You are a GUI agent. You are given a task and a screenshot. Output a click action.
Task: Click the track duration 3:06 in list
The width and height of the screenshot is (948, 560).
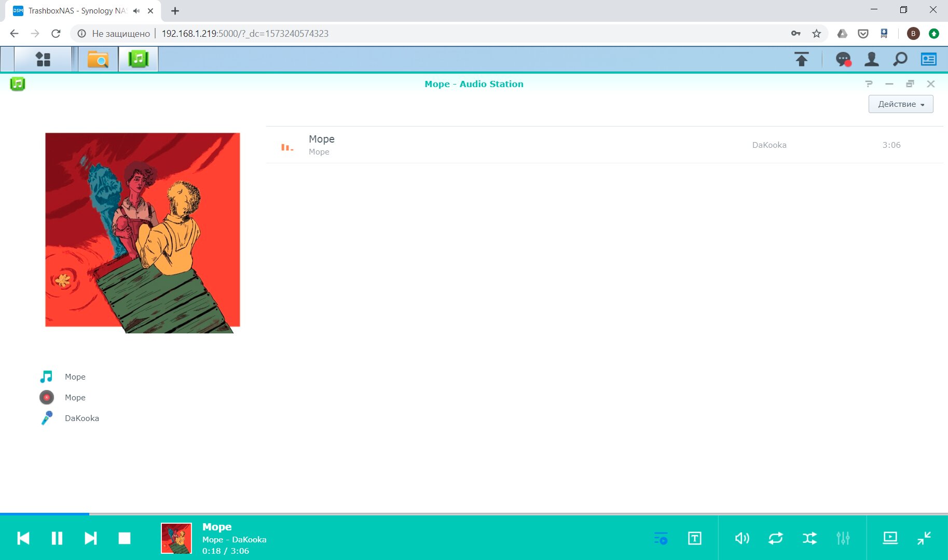(891, 145)
